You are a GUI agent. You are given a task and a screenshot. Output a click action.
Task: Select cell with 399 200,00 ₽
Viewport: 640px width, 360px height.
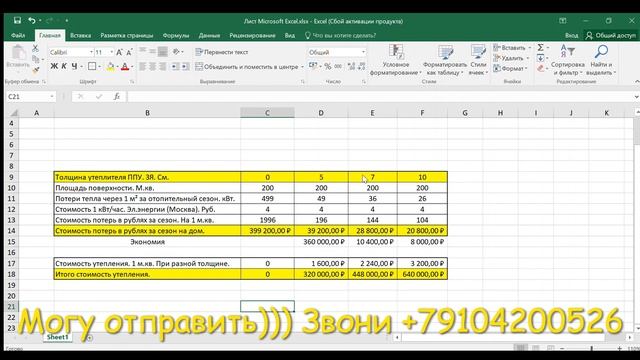pos(267,231)
